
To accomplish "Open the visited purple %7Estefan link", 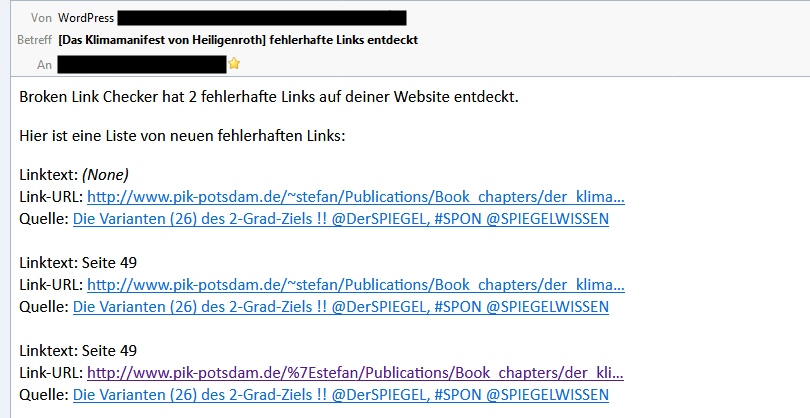I will coord(355,373).
